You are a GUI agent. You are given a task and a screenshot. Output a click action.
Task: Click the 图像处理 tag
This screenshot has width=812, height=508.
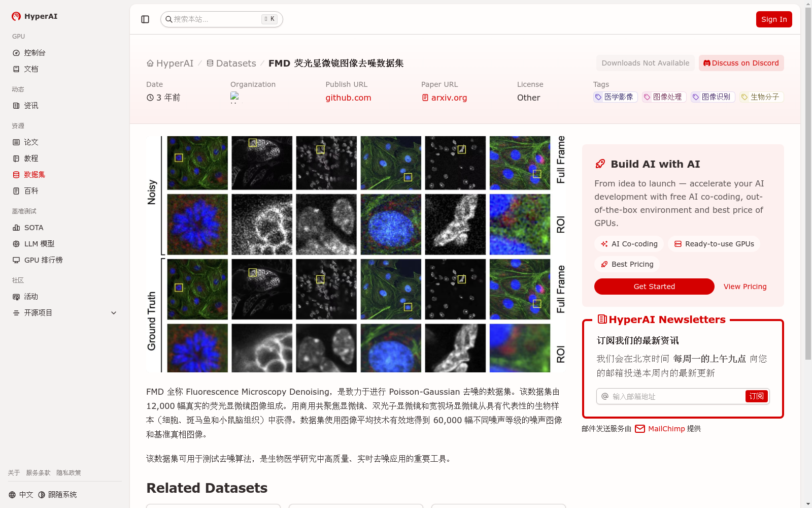[664, 97]
